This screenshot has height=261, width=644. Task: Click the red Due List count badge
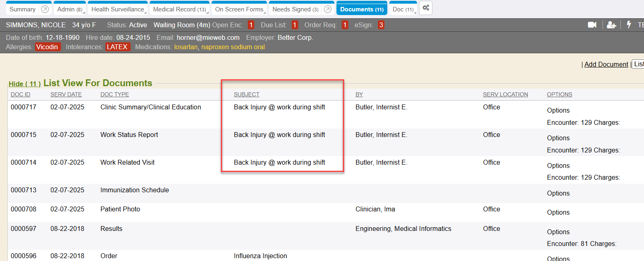(295, 25)
